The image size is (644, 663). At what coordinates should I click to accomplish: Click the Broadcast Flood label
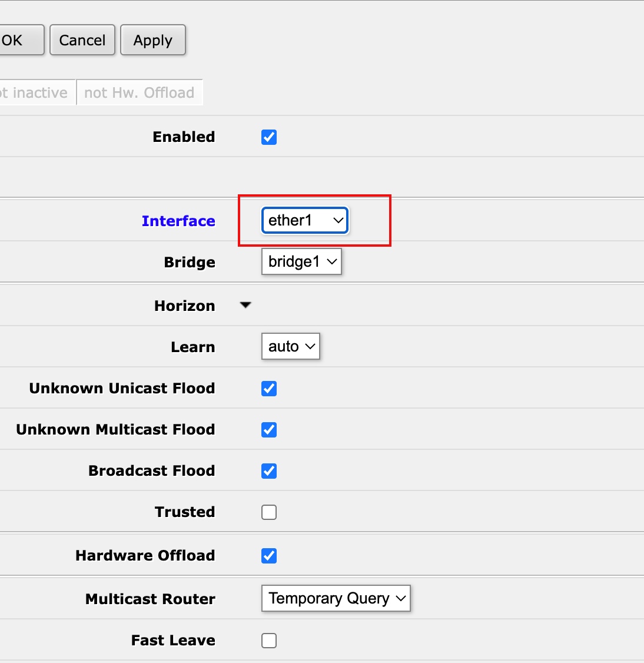click(x=152, y=470)
